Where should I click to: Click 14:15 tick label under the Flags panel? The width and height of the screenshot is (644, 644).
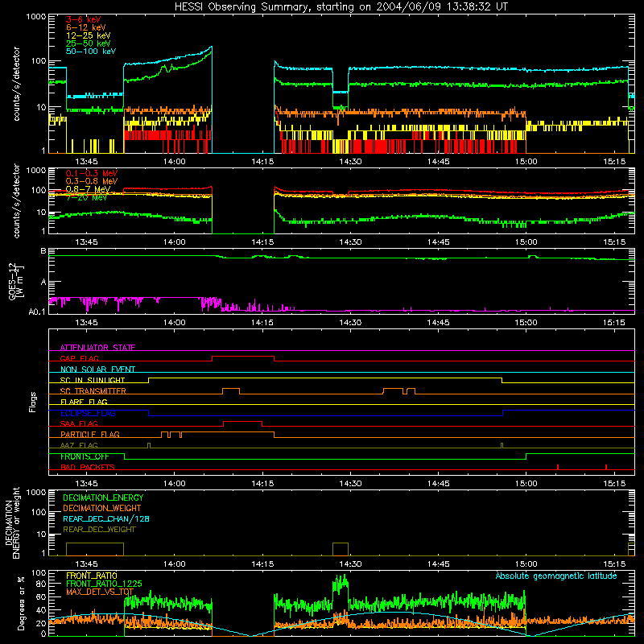click(x=262, y=484)
